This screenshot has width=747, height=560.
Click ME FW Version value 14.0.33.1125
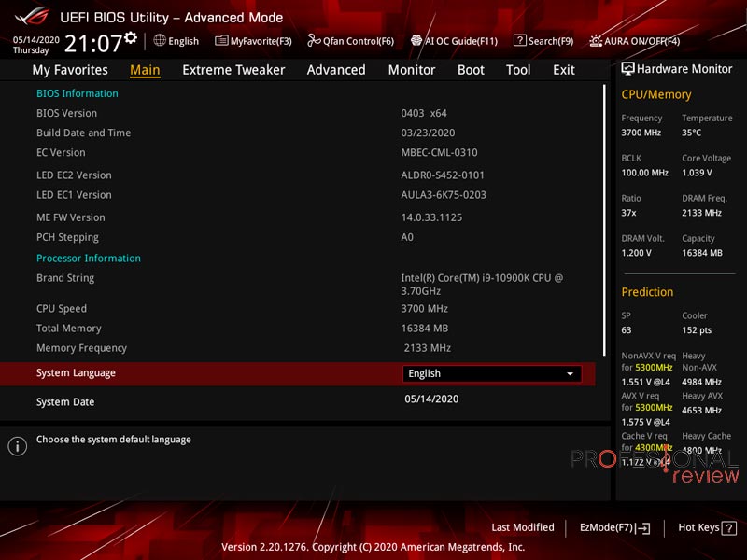tap(431, 217)
